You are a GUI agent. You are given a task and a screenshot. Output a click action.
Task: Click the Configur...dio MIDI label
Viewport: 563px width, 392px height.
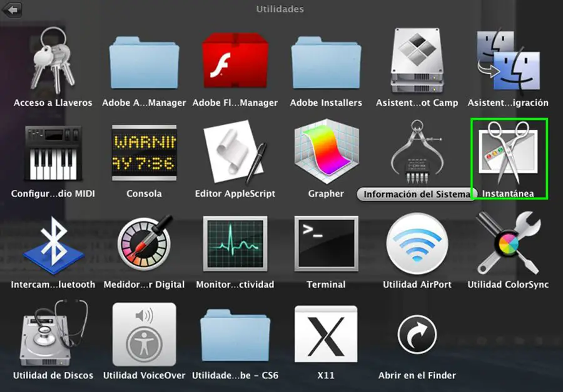[53, 194]
